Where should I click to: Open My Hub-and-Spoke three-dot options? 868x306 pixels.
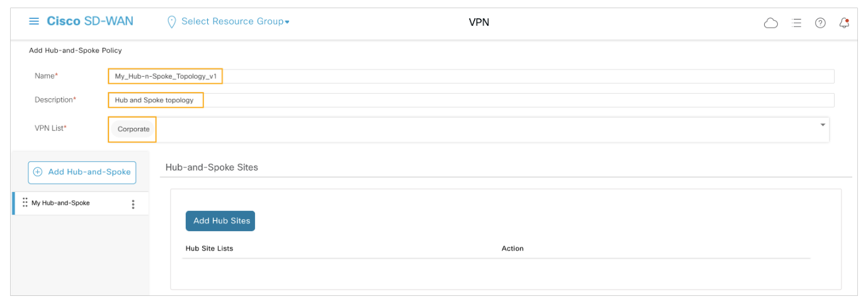[x=133, y=204]
